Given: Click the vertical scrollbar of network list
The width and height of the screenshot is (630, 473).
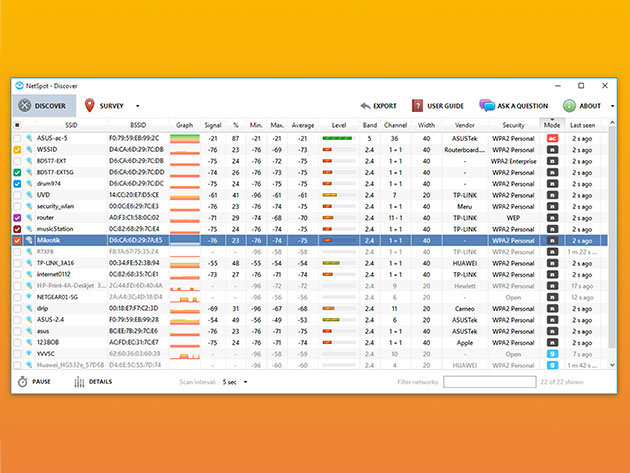Looking at the screenshot, I should [612, 237].
